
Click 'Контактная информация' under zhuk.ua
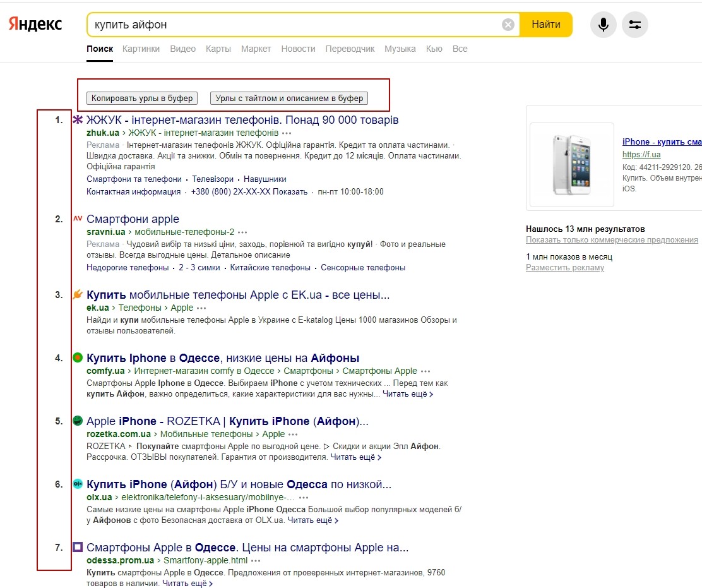(x=133, y=191)
